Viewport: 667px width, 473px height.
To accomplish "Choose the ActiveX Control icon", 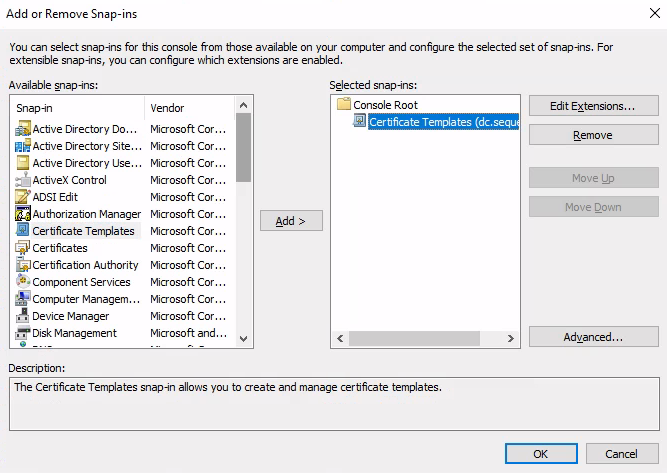I will tap(23, 180).
